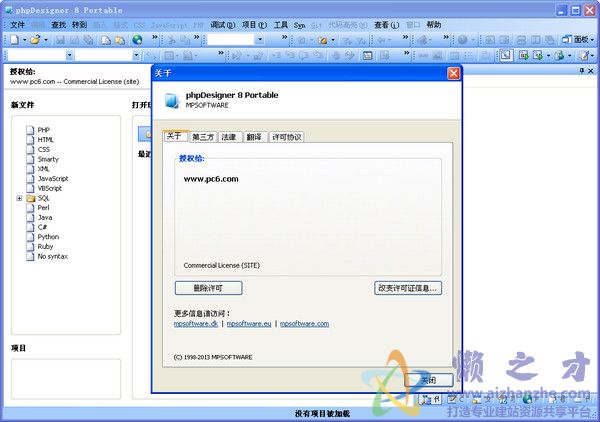
Task: Open the 工具 menu
Action: click(280, 25)
